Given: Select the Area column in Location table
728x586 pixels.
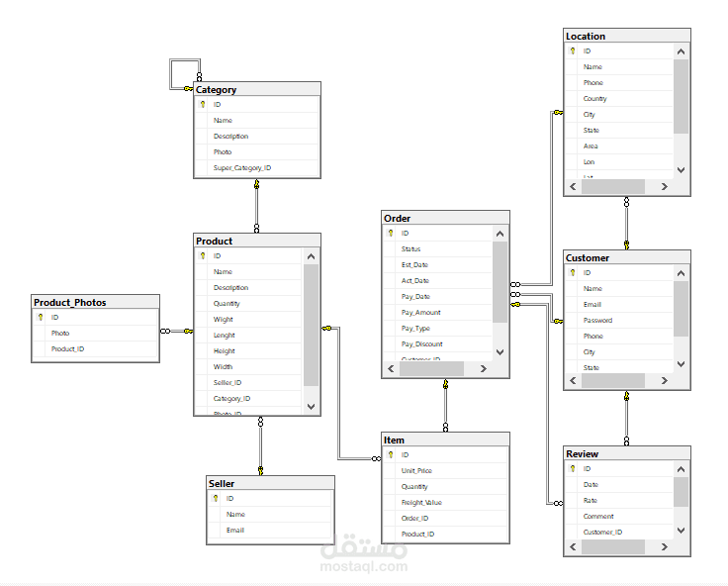Looking at the screenshot, I should pyautogui.click(x=619, y=146).
